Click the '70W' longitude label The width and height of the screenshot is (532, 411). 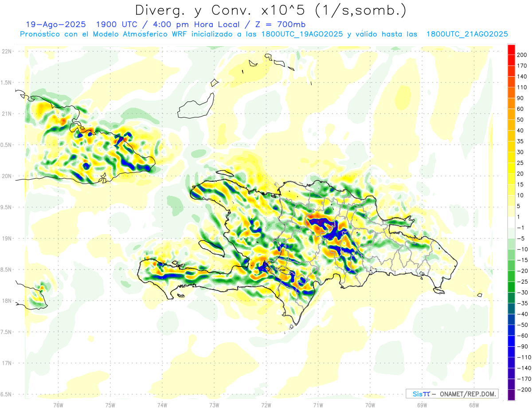pyautogui.click(x=370, y=405)
